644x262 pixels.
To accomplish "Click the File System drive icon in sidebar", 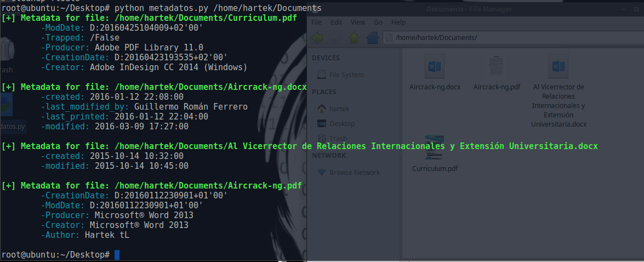I will click(x=322, y=75).
